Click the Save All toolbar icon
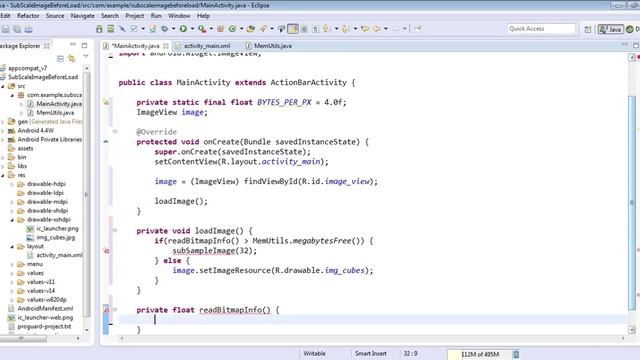The height and width of the screenshot is (360, 640). coord(17,29)
